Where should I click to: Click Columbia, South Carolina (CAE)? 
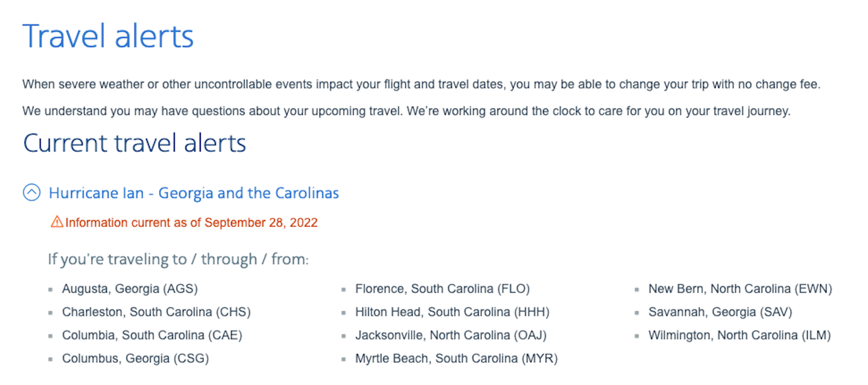click(152, 335)
